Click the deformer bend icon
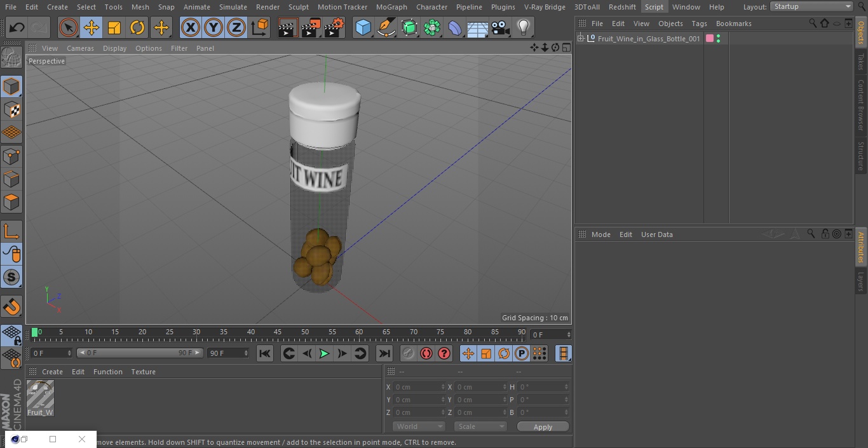The height and width of the screenshot is (448, 868). [x=455, y=27]
